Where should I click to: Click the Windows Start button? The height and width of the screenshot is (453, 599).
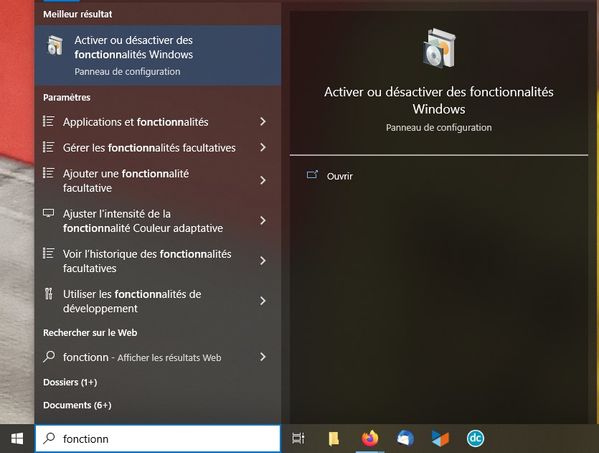point(17,438)
